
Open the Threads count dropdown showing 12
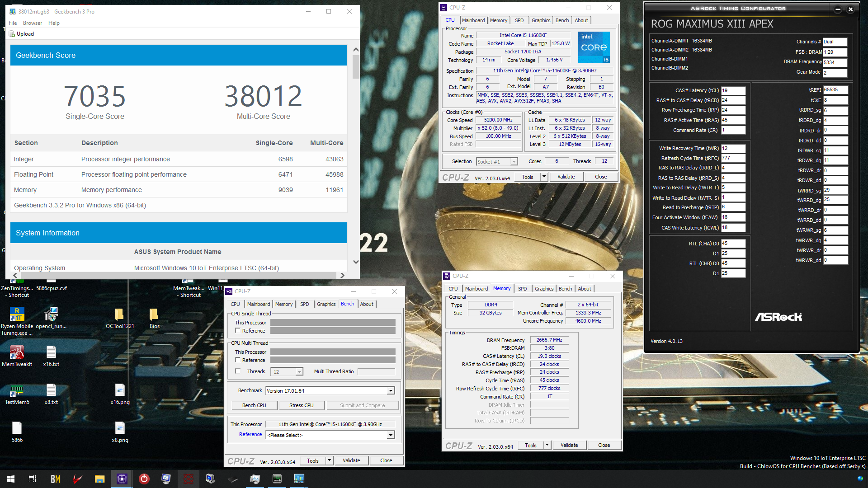[x=299, y=372]
